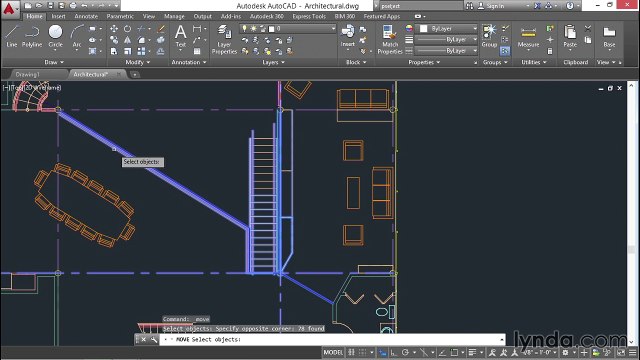Viewport: 640px width, 360px height.
Task: Click the layer 0 color swatch
Action: click(271, 29)
